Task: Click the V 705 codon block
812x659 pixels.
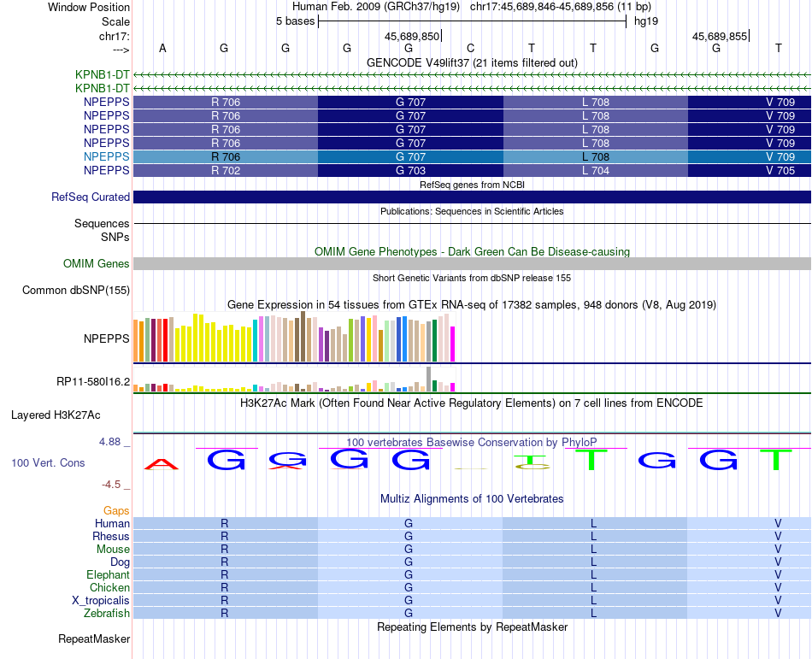Action: point(750,170)
